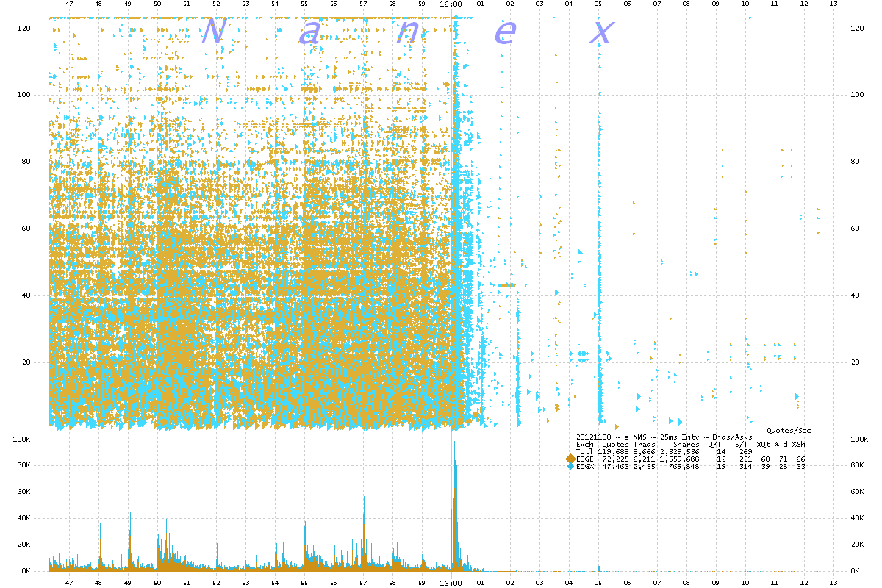The height and width of the screenshot is (588, 882).
Task: Click EDGX %Qt value 39
Action: tap(765, 467)
